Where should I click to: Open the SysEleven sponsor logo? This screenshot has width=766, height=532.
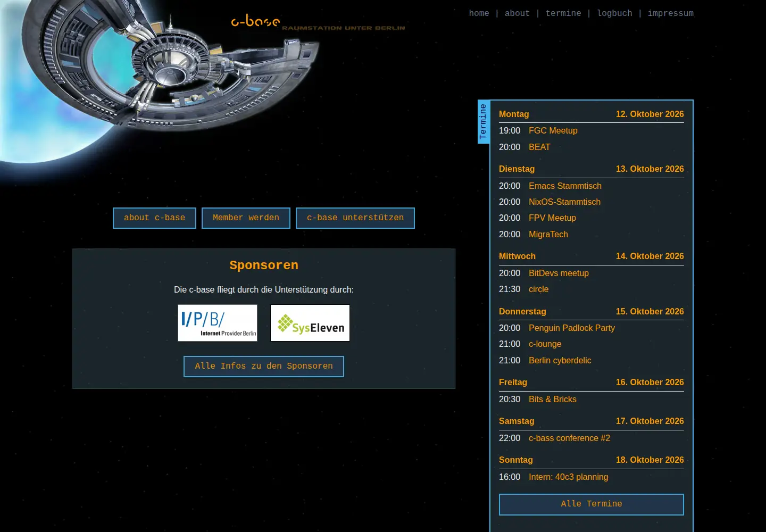tap(310, 323)
